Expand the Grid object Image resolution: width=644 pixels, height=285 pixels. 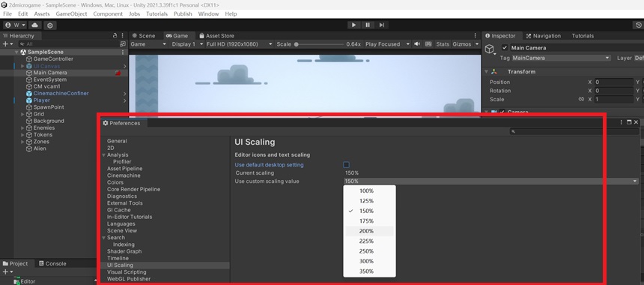pos(22,114)
